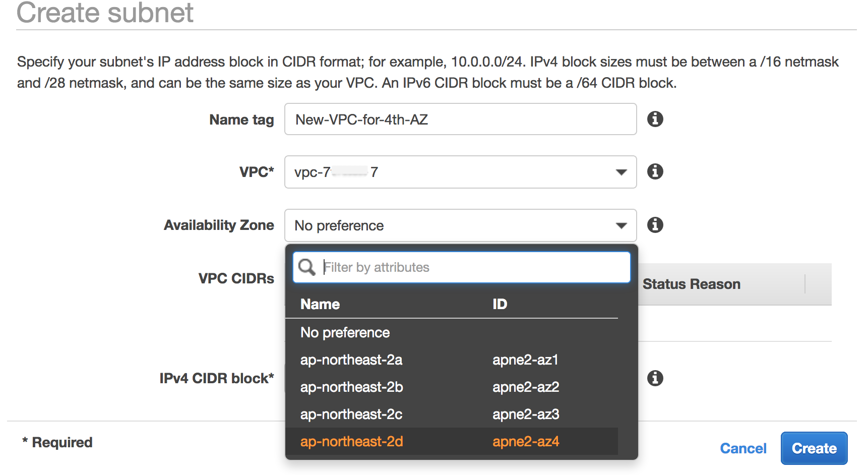
Task: Click the Create button
Action: (x=814, y=448)
